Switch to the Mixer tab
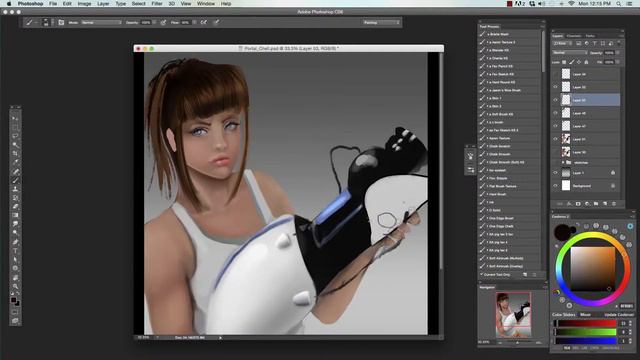 point(585,315)
